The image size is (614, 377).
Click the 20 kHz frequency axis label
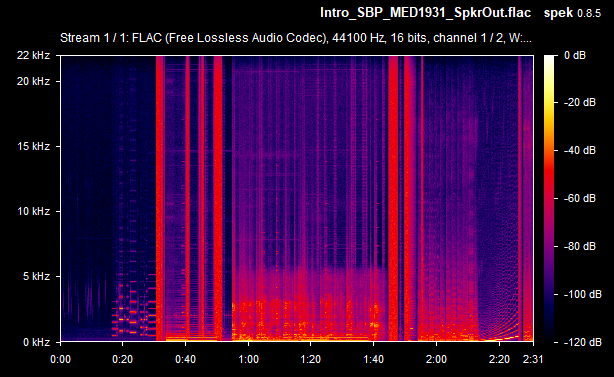(33, 81)
